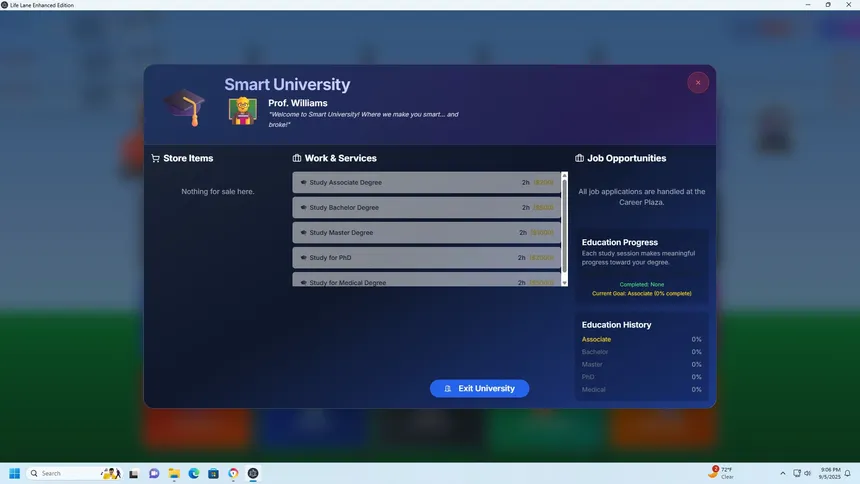The height and width of the screenshot is (484, 860).
Task: Click the graduation cap university icon
Action: click(x=184, y=106)
